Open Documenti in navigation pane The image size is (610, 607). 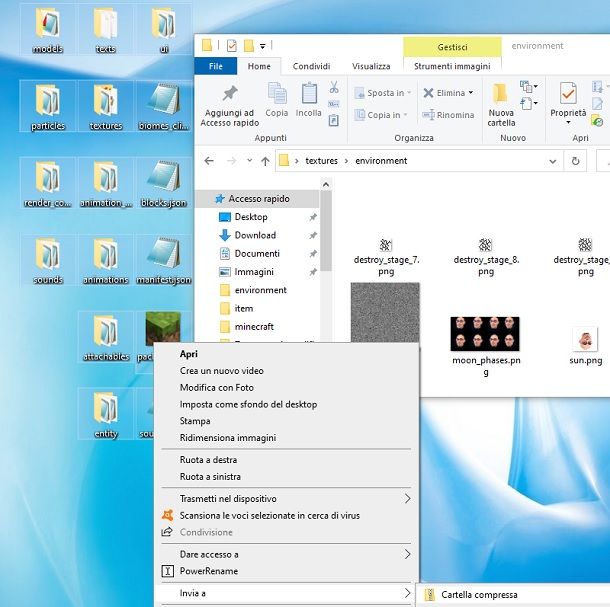[x=258, y=253]
